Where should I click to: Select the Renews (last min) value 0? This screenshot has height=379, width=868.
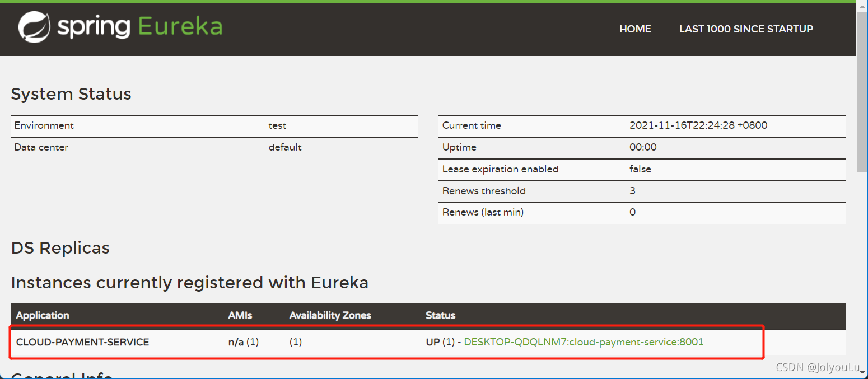coord(632,212)
